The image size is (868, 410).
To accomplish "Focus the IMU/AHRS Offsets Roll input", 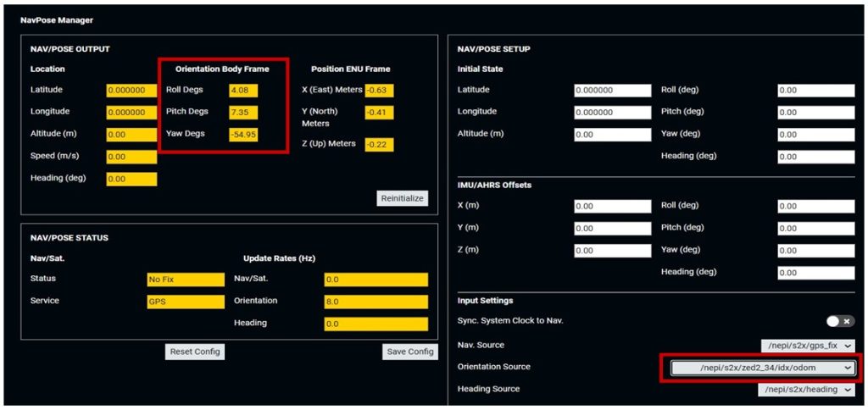I will (x=815, y=206).
